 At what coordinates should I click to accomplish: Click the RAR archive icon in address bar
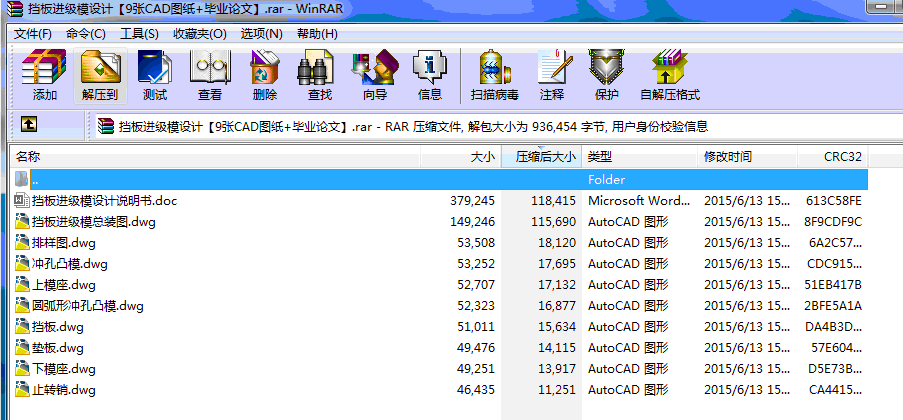105,126
